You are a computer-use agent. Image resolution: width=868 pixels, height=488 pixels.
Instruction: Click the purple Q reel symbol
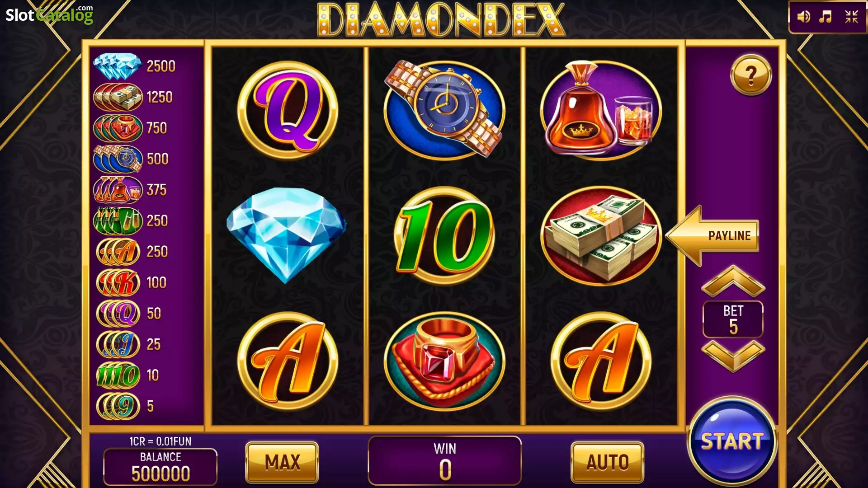pyautogui.click(x=288, y=110)
